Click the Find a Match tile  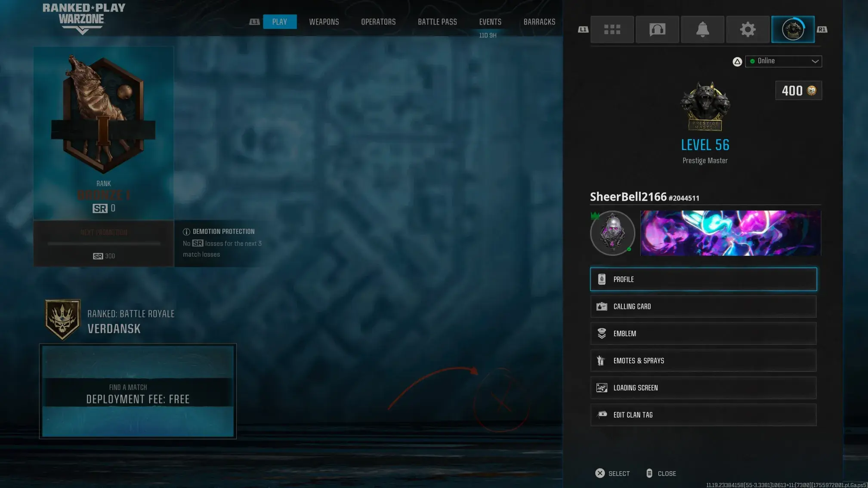coord(138,391)
